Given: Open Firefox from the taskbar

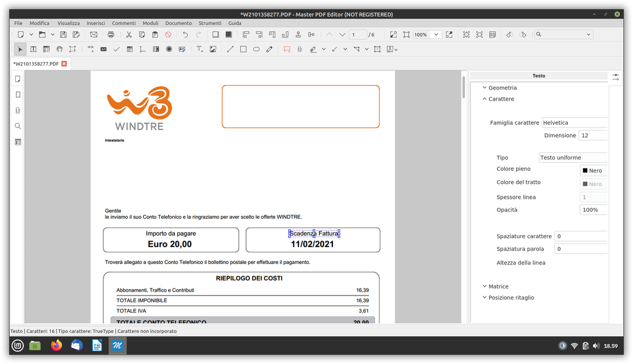Looking at the screenshot, I should tap(56, 346).
